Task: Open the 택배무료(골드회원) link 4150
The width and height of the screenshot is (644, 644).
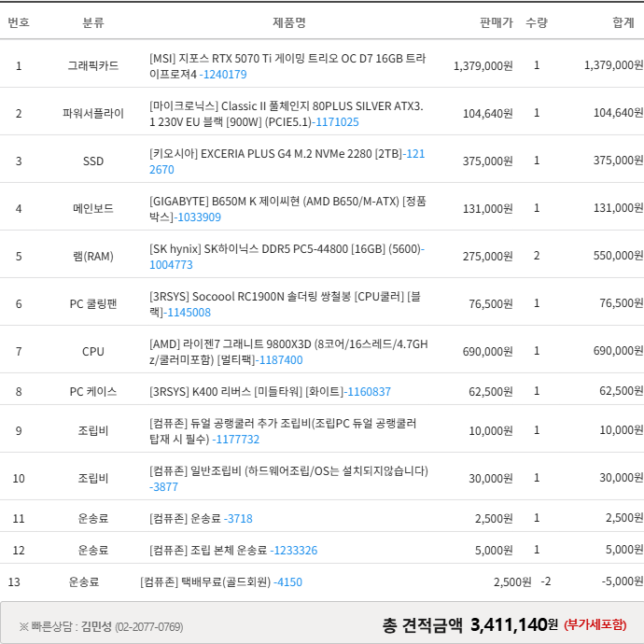Action: [x=287, y=581]
